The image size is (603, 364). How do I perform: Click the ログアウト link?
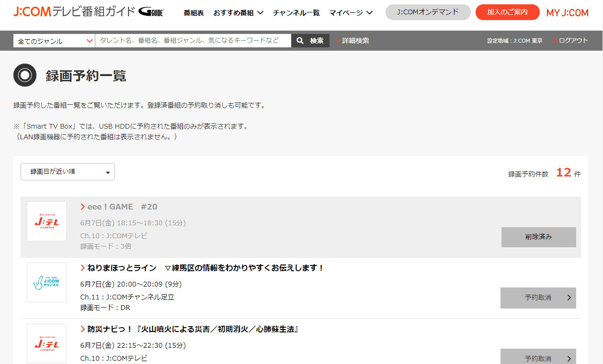pyautogui.click(x=570, y=41)
